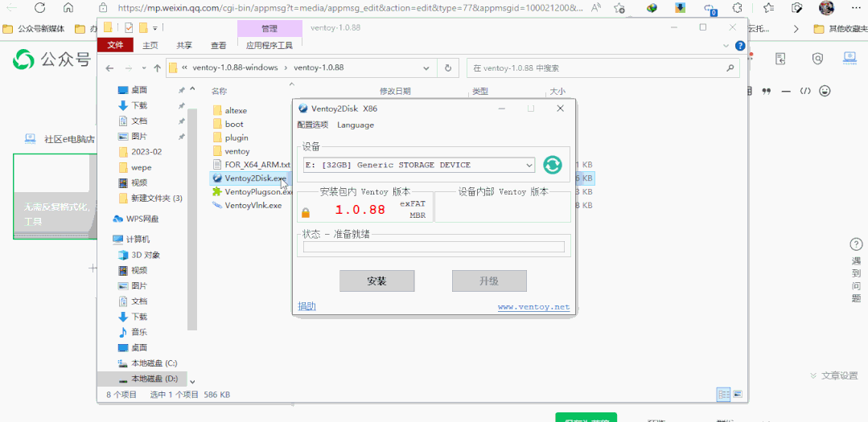Click the orange lock icon beside version 1.0.88
868x422 pixels.
(306, 213)
